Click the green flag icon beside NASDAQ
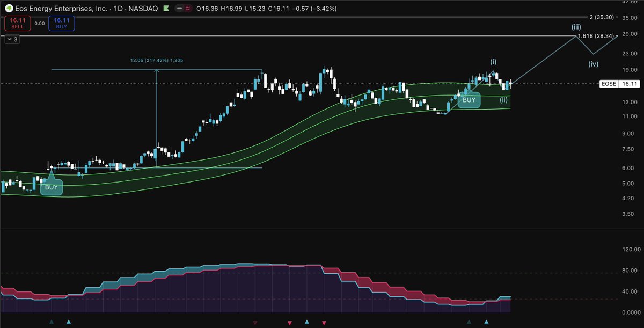 coord(167,9)
